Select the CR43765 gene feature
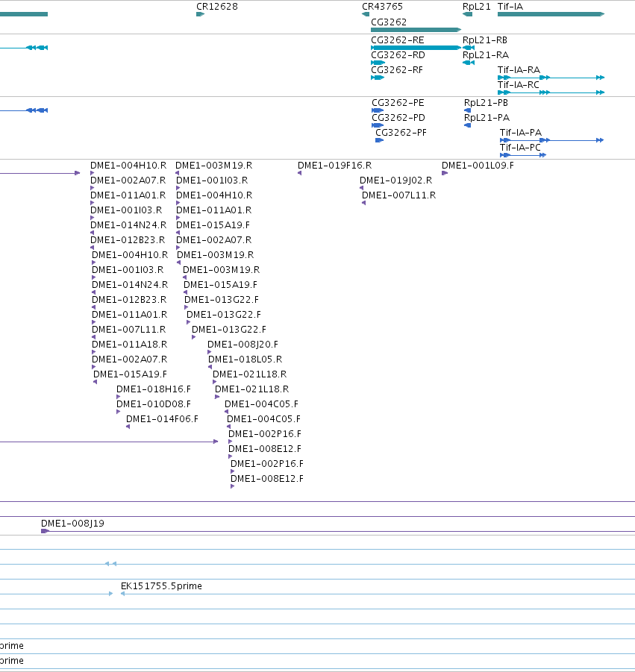635x672 pixels. tap(366, 14)
